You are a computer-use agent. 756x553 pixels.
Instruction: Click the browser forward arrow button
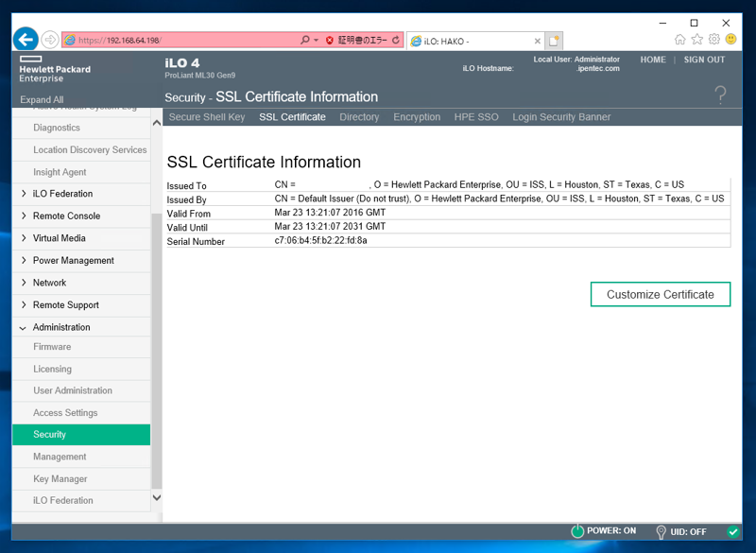point(50,40)
